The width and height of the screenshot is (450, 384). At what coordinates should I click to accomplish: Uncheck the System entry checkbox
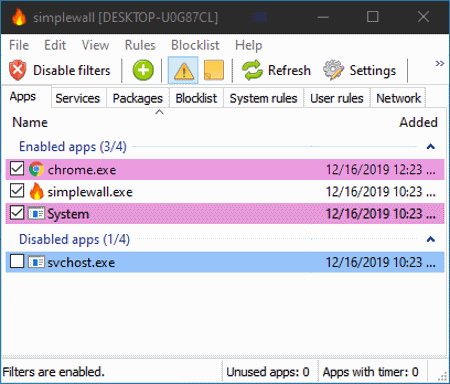tap(17, 213)
